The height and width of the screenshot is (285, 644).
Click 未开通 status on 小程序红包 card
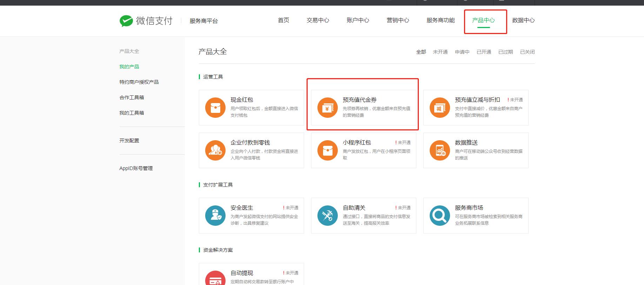[x=403, y=143]
